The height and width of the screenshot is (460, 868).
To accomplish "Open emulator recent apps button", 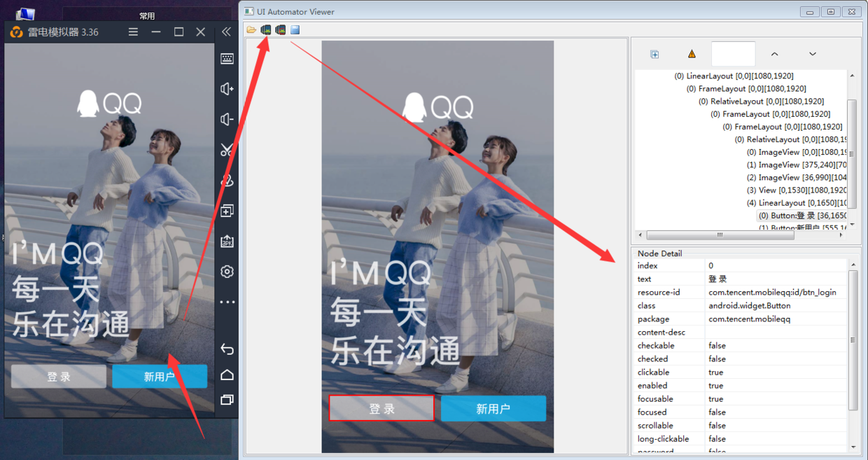I will (227, 400).
